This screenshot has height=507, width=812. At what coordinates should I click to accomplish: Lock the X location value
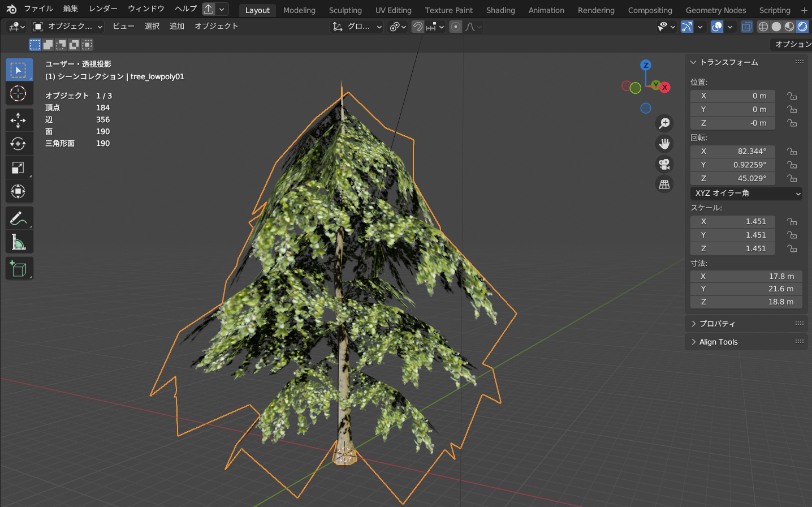click(792, 96)
